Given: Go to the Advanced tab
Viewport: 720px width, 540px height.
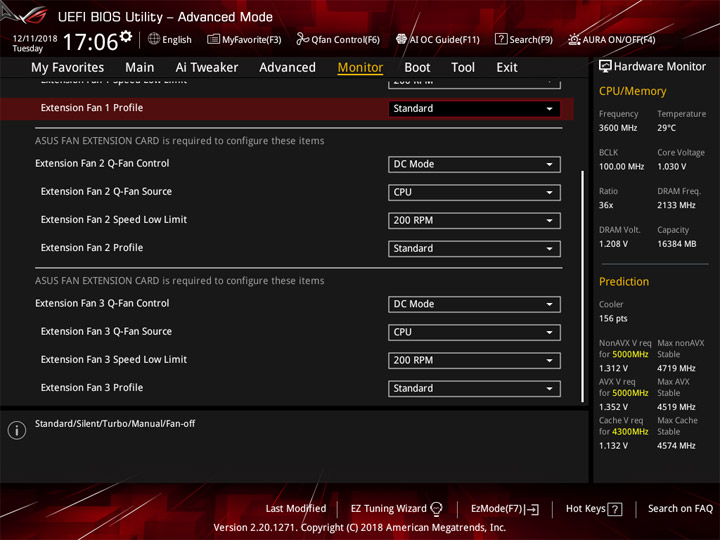Looking at the screenshot, I should tap(287, 68).
